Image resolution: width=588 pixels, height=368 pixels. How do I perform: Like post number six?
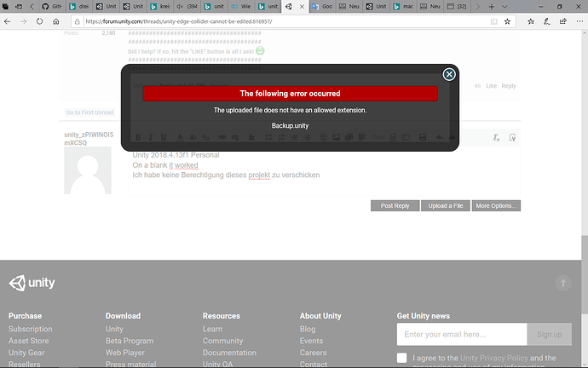pos(491,86)
